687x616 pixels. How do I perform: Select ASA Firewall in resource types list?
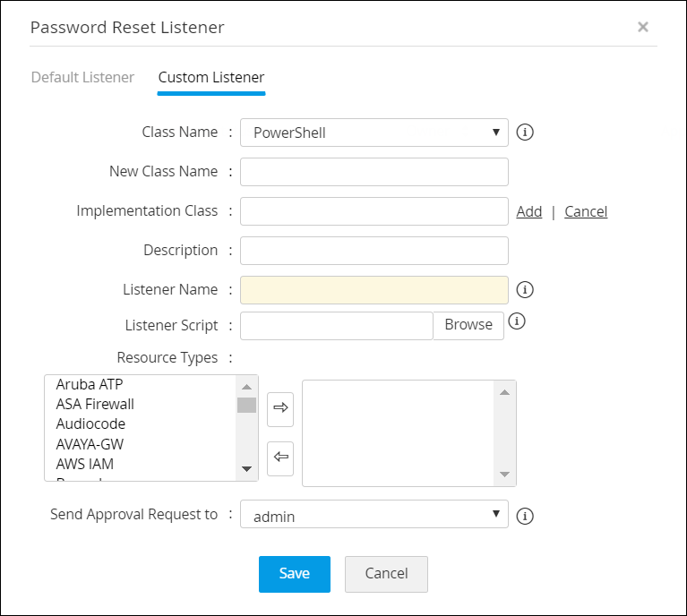(x=95, y=404)
